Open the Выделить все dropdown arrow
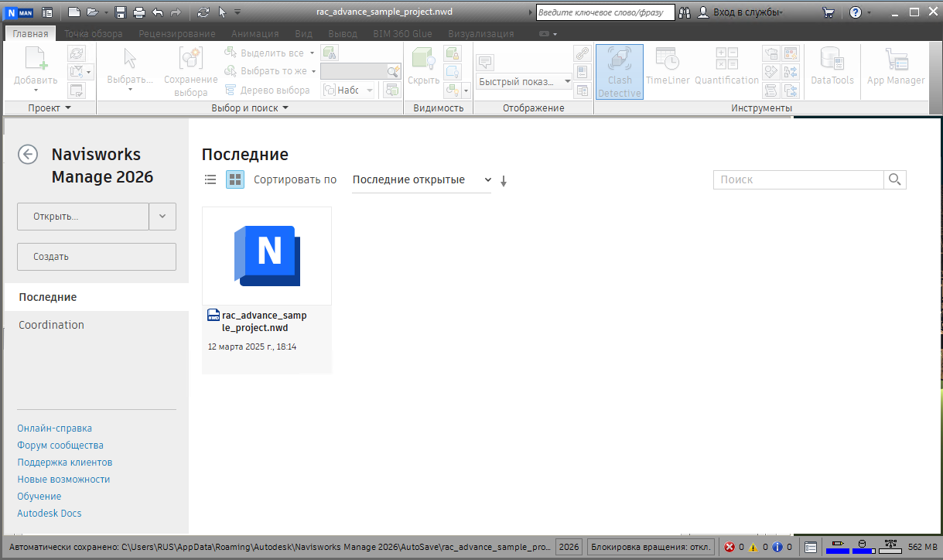 [313, 53]
